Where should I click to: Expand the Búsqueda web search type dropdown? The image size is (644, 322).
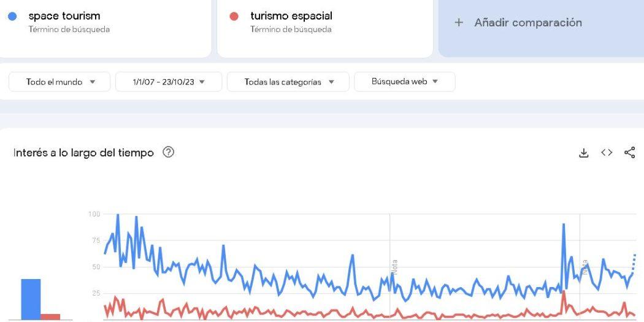coord(405,82)
